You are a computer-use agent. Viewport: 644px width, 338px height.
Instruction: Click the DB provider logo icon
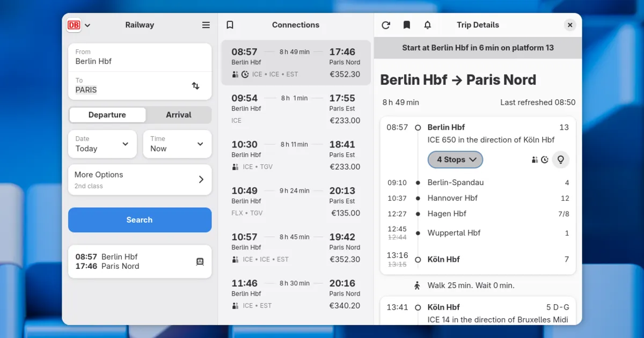[74, 25]
